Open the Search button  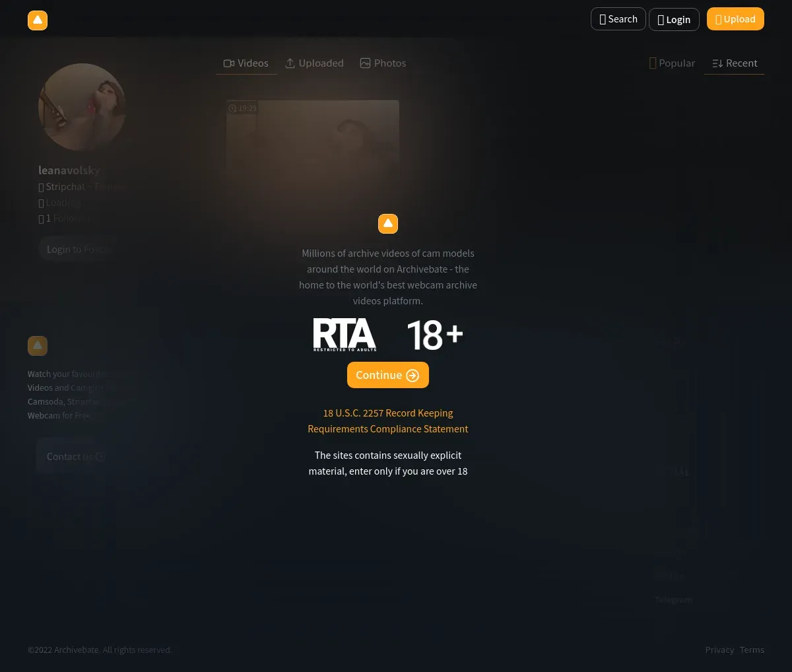[x=618, y=19]
